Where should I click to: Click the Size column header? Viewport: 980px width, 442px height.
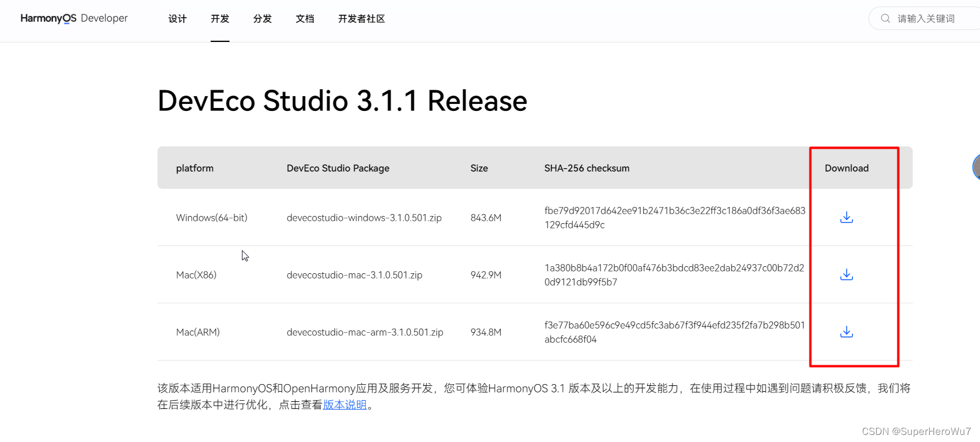479,168
